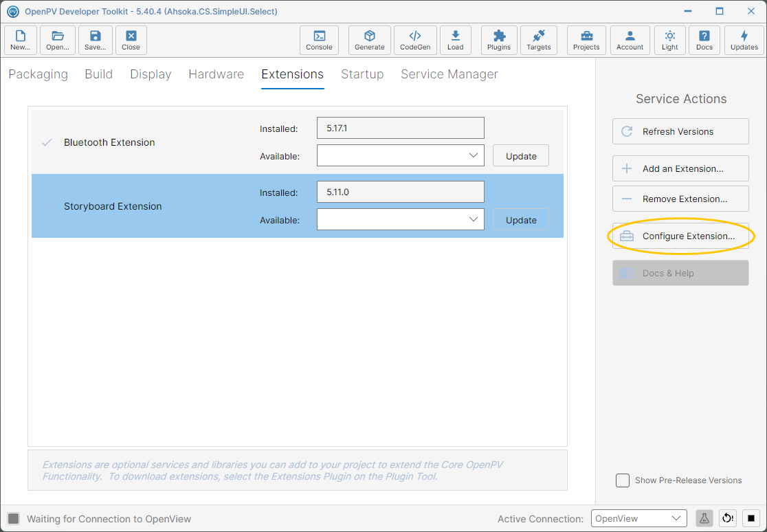767x532 pixels.
Task: Click the black stop icon in the status bar
Action: (751, 518)
